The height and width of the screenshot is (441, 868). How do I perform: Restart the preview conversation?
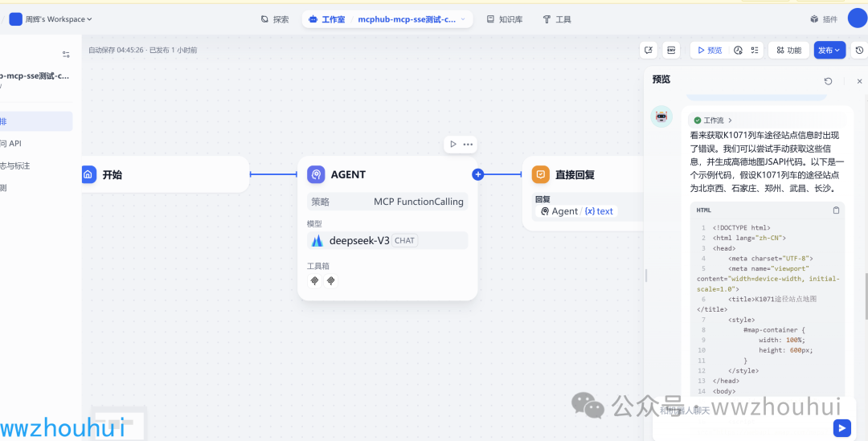[828, 81]
